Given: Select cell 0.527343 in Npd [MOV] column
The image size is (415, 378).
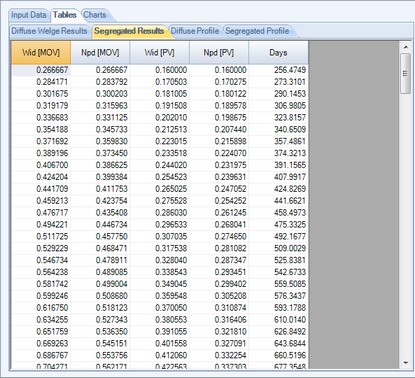Looking at the screenshot, I should (x=100, y=320).
